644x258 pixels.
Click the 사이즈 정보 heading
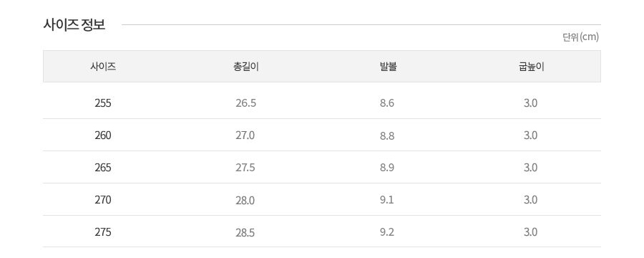[x=74, y=24]
